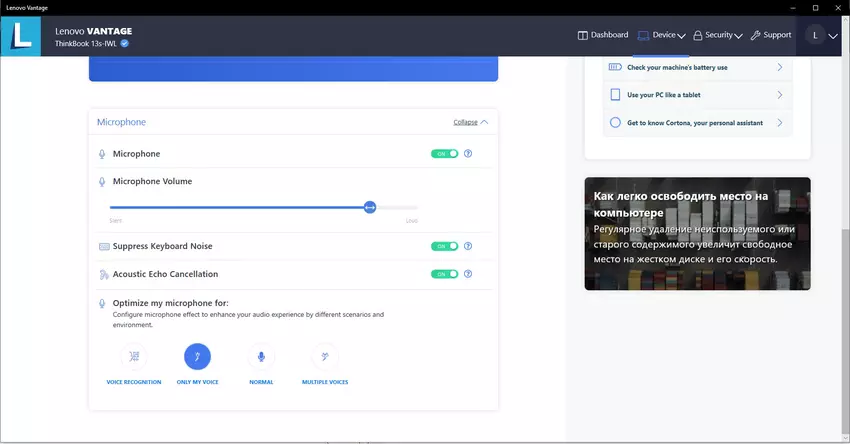Screen dimensions: 850x444
Task: Open the Russian disk space article thumbnail
Action: pyautogui.click(x=697, y=234)
